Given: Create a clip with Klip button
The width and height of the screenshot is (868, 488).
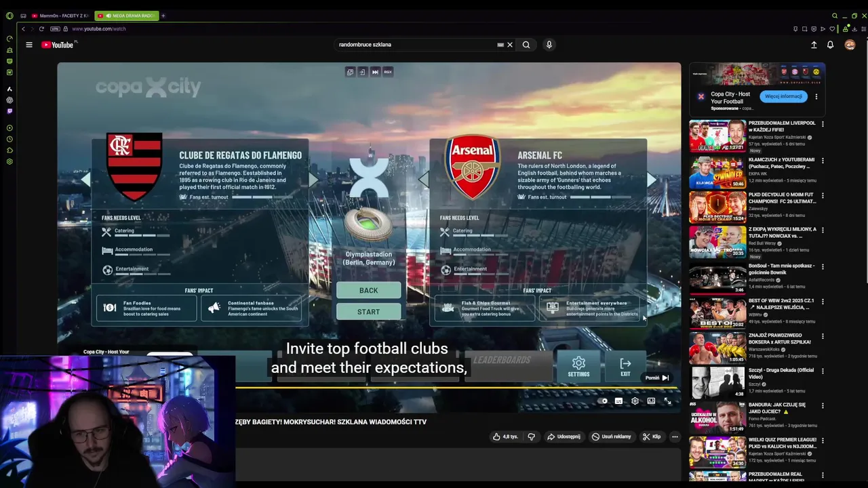Looking at the screenshot, I should click(x=652, y=437).
